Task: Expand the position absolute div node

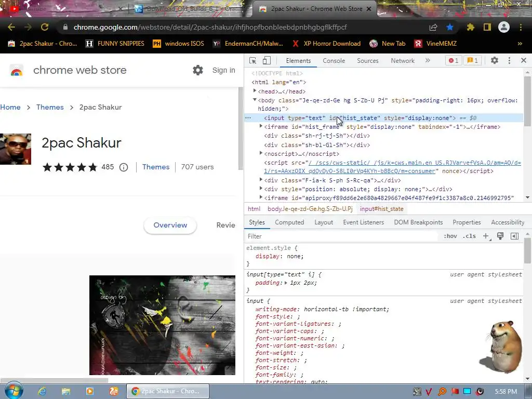Action: [261, 189]
